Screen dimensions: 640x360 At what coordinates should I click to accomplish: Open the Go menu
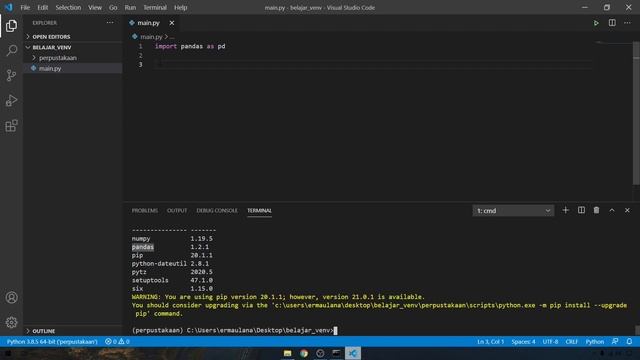113,7
